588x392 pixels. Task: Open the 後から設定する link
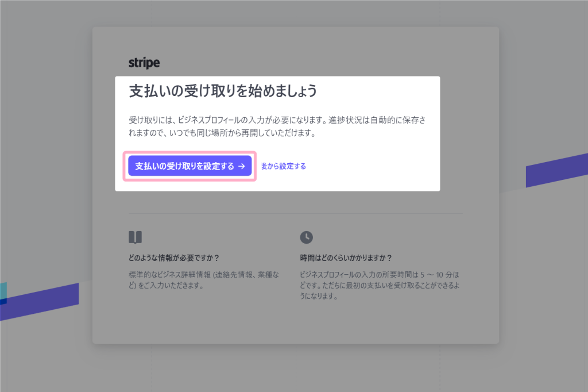pyautogui.click(x=284, y=166)
